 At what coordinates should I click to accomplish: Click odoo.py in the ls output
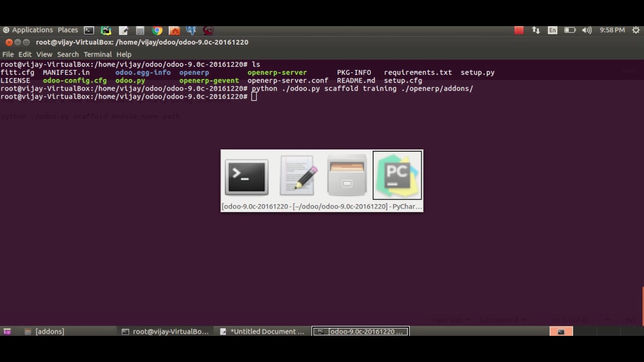pyautogui.click(x=130, y=80)
